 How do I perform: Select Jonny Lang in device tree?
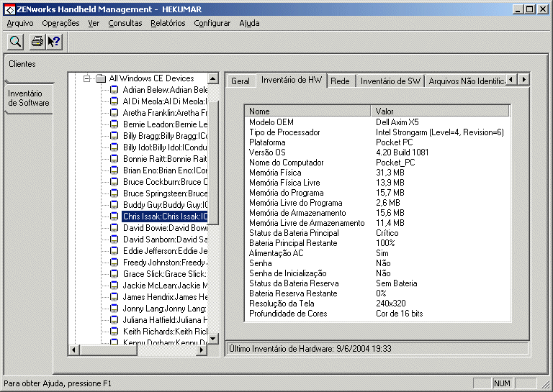click(x=165, y=309)
